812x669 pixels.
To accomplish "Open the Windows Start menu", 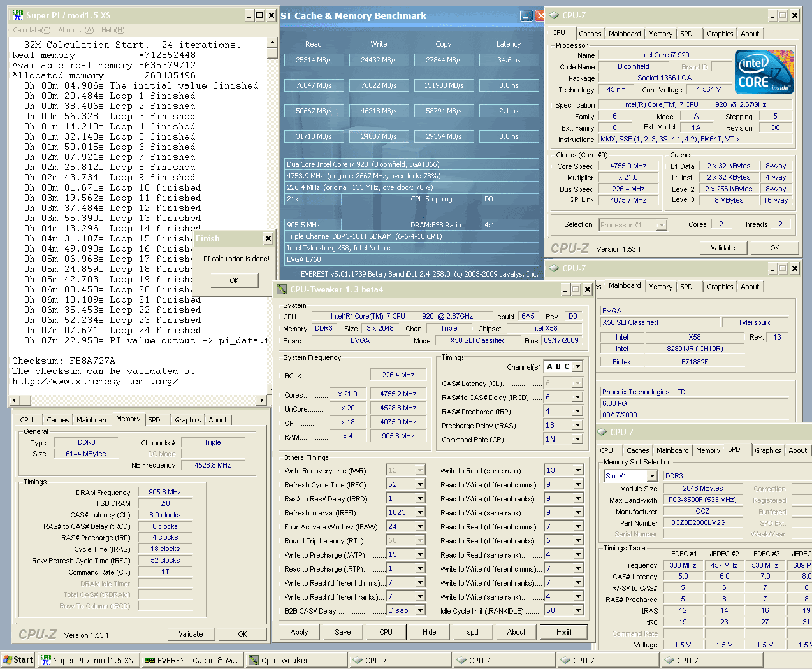I will [x=18, y=660].
